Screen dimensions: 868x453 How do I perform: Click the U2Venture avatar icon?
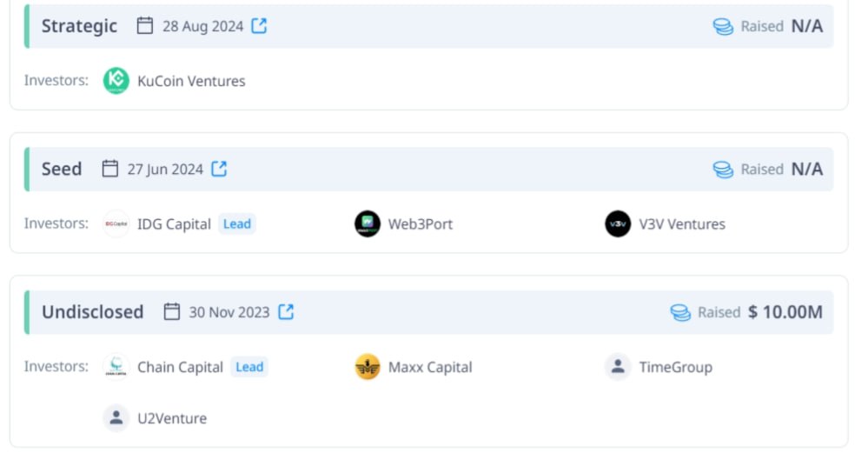[116, 418]
